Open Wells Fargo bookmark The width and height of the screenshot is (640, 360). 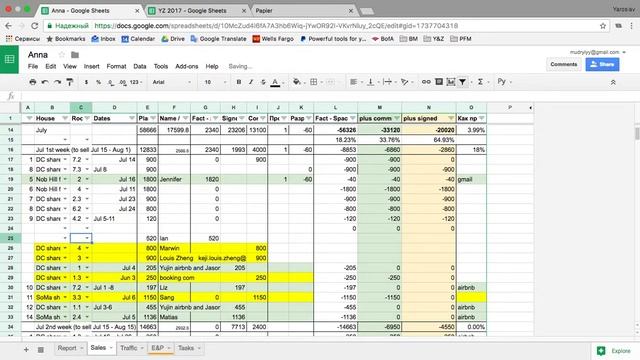pyautogui.click(x=273, y=39)
